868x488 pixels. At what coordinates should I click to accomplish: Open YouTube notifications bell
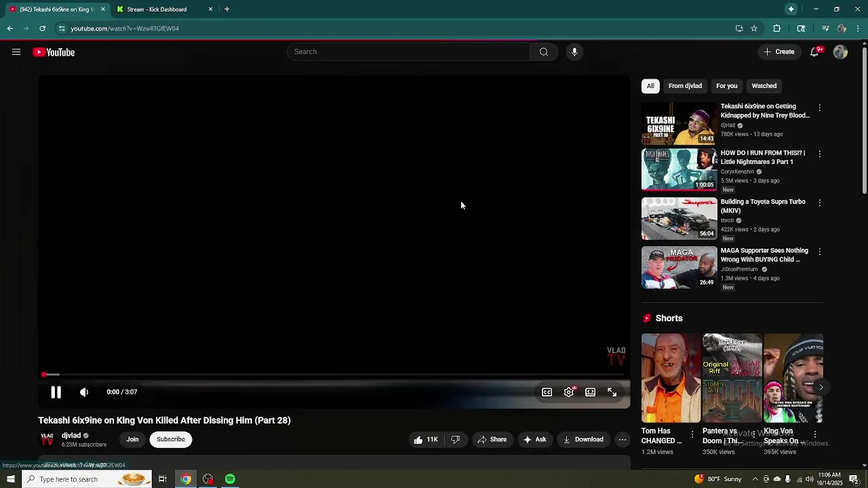coord(815,52)
